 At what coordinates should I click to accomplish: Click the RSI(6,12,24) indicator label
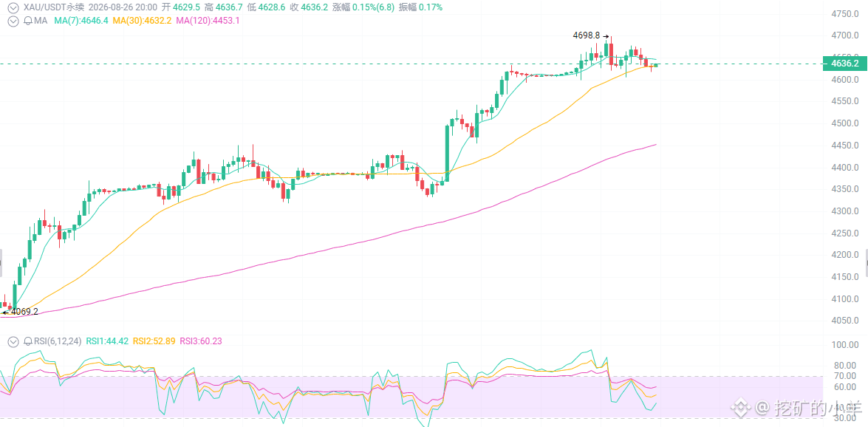click(x=58, y=341)
